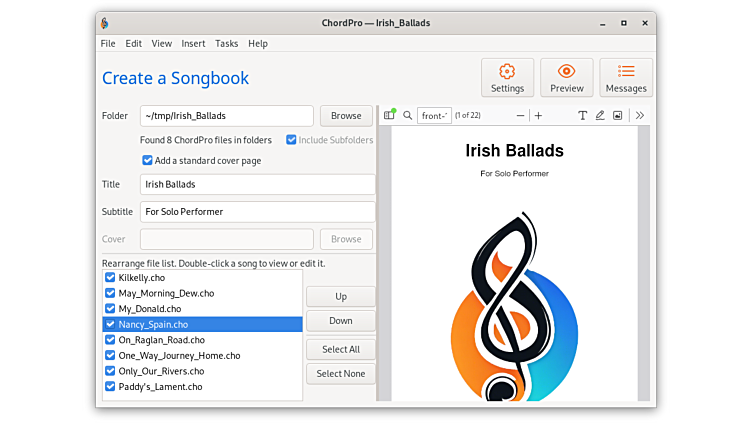The width and height of the screenshot is (752, 423).
Task: Select the draw pencil tool
Action: point(600,116)
